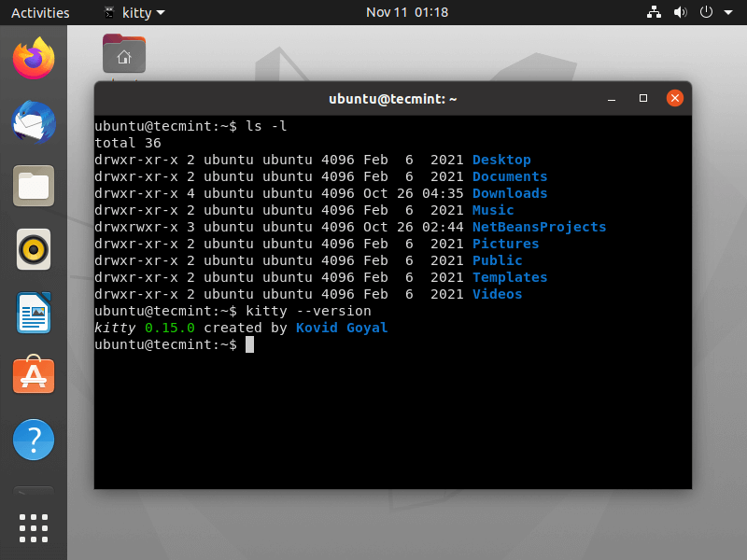747x560 pixels.
Task: Open the Files manager from the dock
Action: 33,186
